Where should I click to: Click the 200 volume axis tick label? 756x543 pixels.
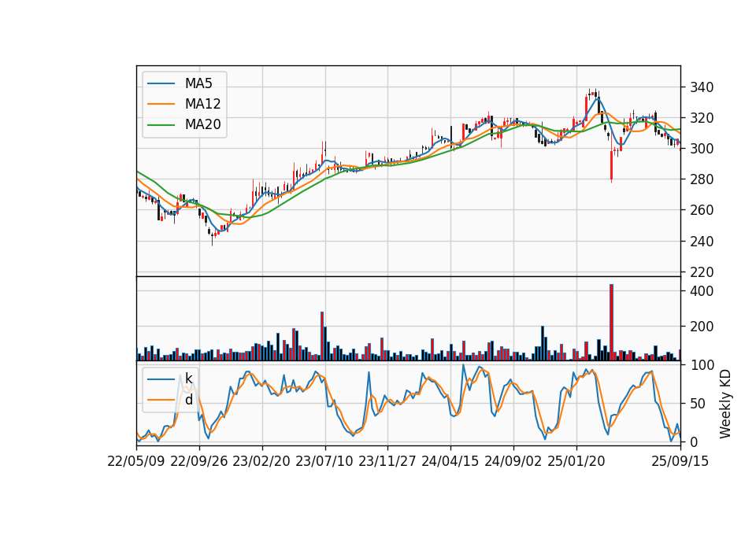point(702,327)
